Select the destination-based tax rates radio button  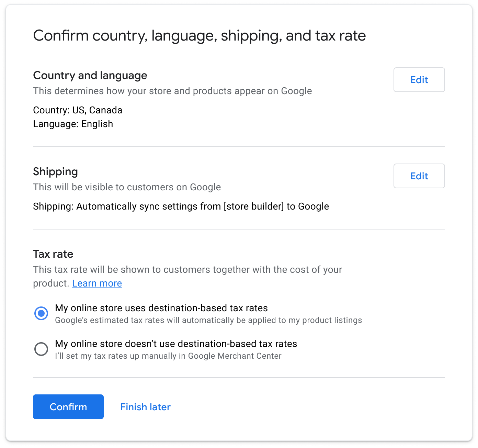click(41, 313)
